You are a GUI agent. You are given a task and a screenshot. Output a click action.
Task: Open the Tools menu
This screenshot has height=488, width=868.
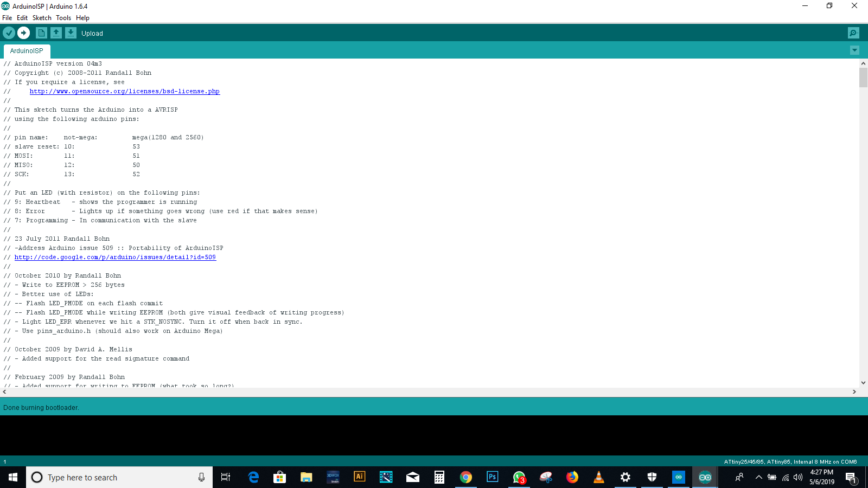tap(63, 18)
